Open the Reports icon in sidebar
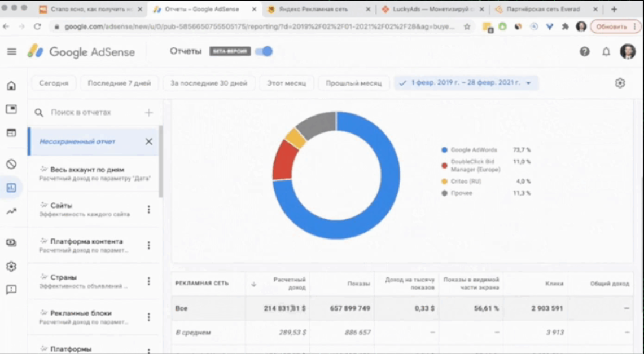This screenshot has height=354, width=644. (x=11, y=188)
